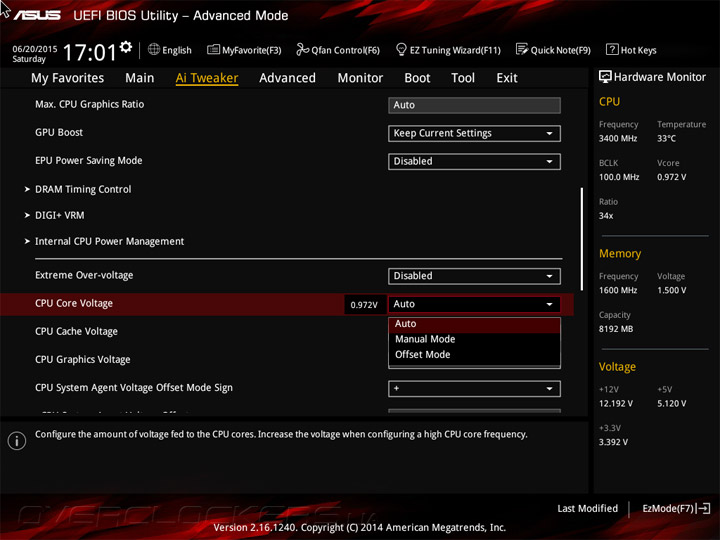Click the 100.0 MHz BCLK value
Image resolution: width=720 pixels, height=540 pixels.
click(619, 177)
